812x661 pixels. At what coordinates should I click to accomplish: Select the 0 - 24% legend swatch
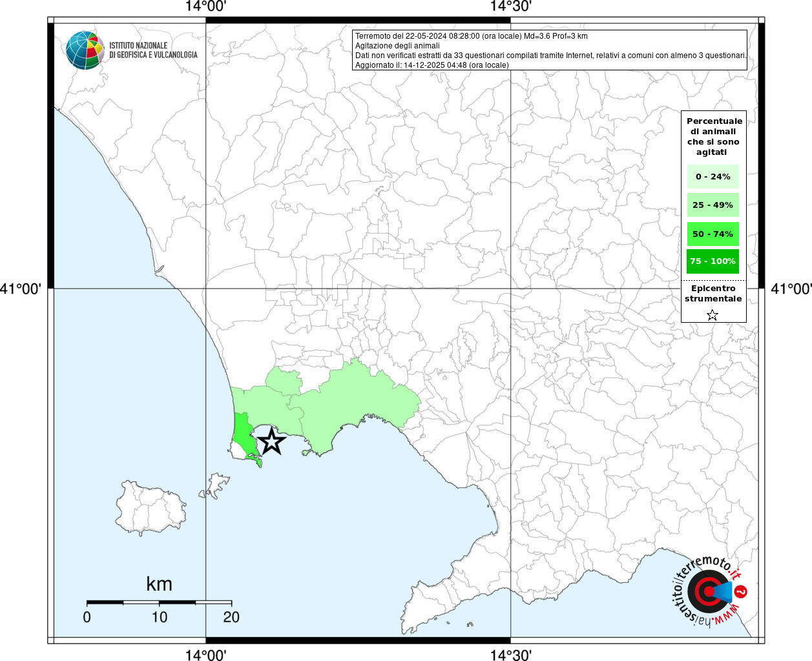pos(713,176)
